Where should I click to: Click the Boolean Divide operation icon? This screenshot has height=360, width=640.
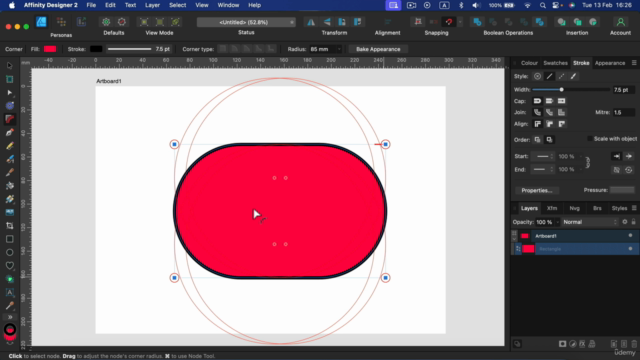[540, 22]
